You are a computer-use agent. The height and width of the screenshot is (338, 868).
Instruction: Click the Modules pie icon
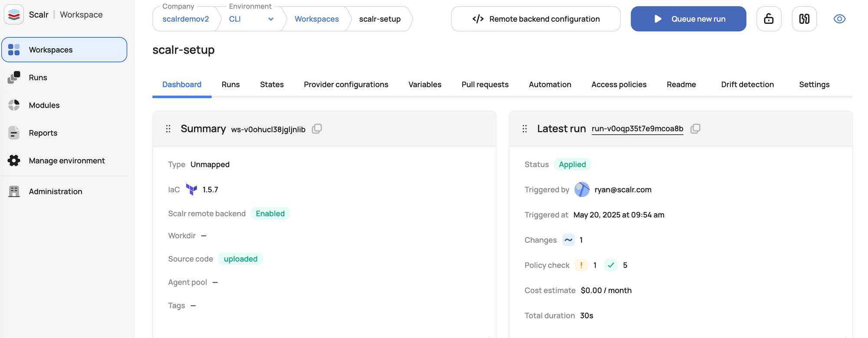click(x=14, y=105)
